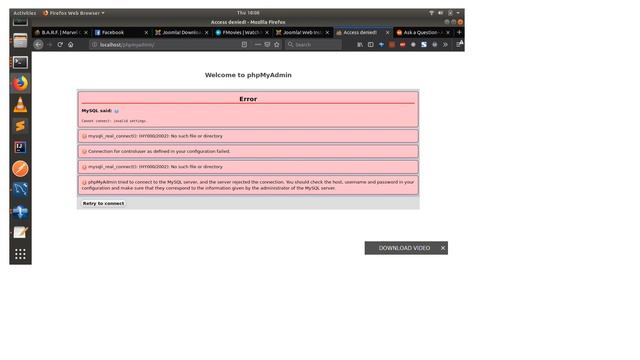This screenshot has width=640, height=360.
Task: Open VLC media player from the dock
Action: pyautogui.click(x=20, y=104)
